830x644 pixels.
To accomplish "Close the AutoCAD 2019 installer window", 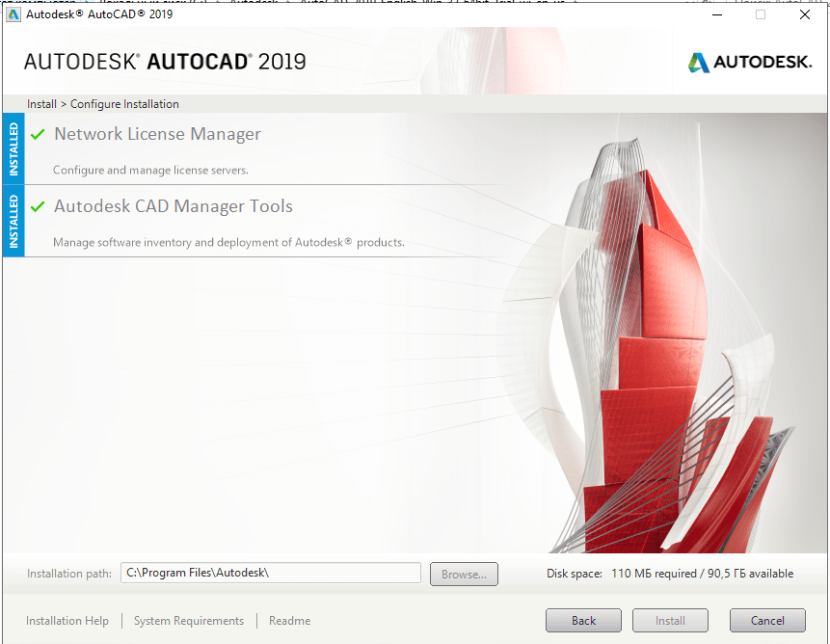I will [x=805, y=14].
